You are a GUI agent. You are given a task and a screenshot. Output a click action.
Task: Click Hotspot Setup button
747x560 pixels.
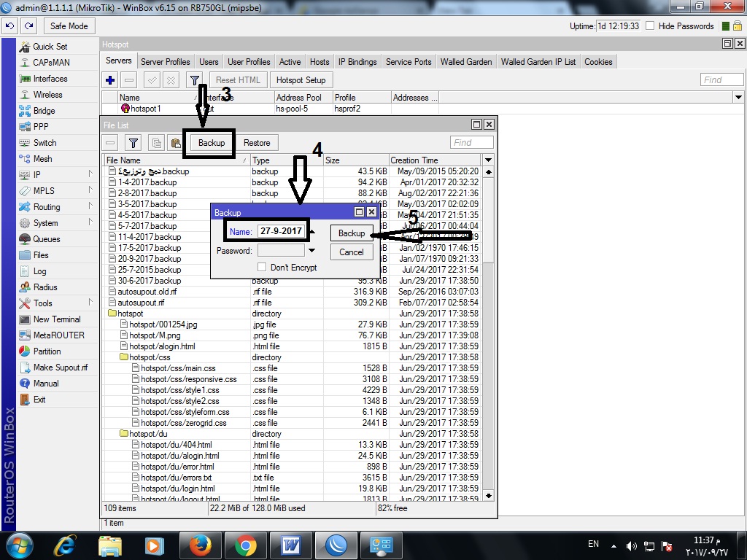click(x=301, y=80)
